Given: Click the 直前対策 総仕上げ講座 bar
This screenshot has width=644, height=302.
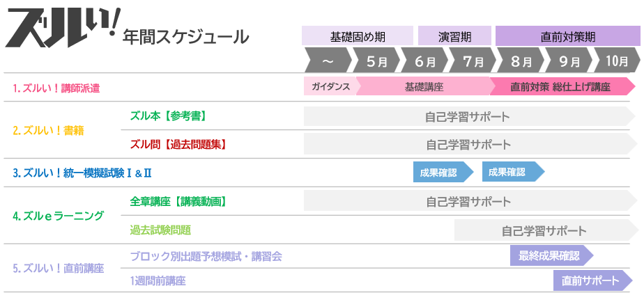Looking at the screenshot, I should tap(560, 87).
